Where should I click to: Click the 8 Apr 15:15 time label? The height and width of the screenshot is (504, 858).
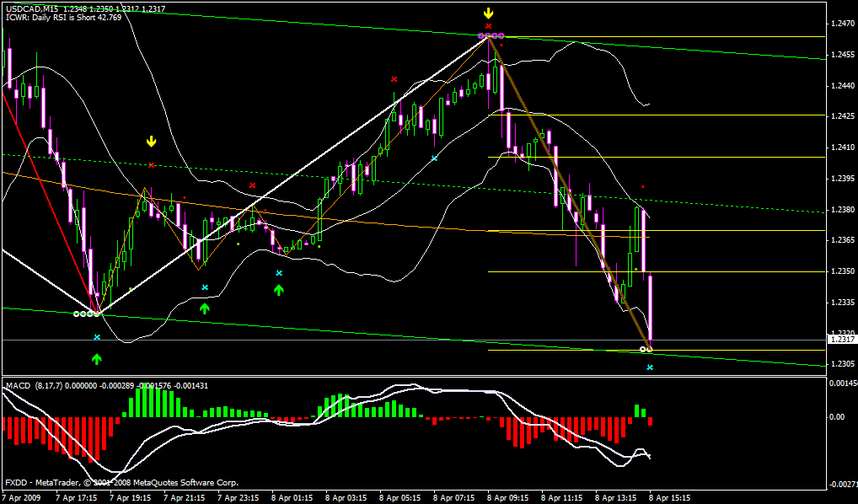tap(670, 499)
